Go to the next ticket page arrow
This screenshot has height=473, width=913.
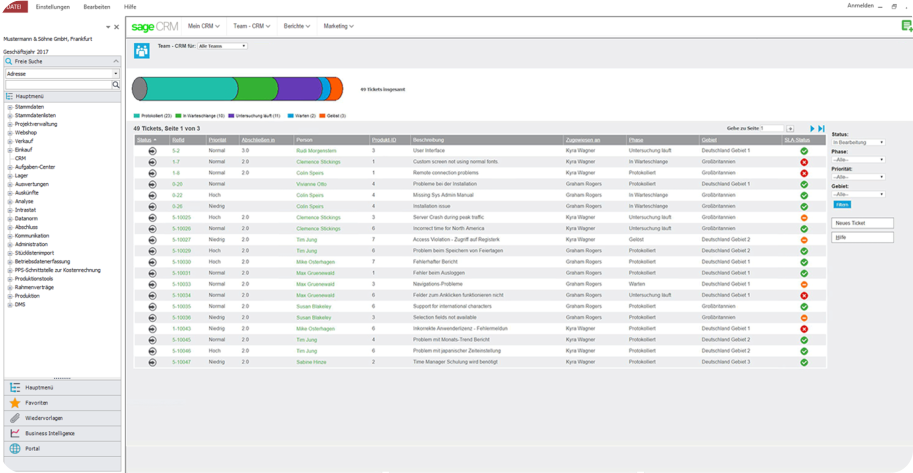812,128
